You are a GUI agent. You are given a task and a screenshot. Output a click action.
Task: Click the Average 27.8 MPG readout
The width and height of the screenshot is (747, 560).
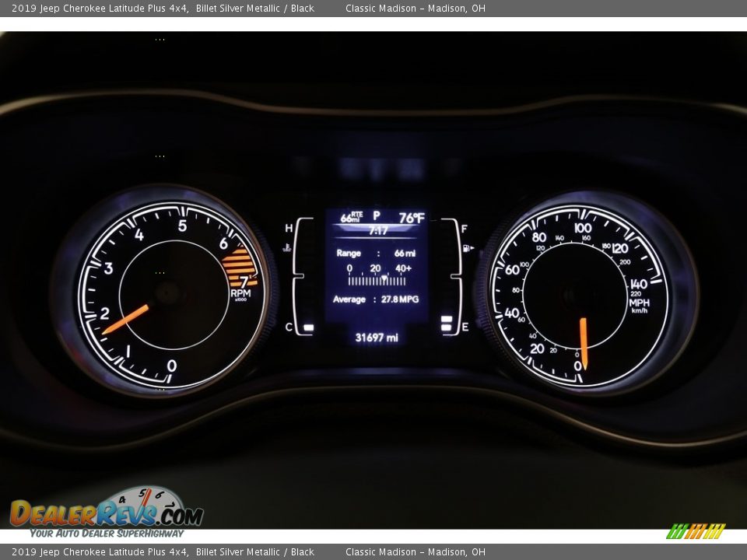pyautogui.click(x=376, y=299)
